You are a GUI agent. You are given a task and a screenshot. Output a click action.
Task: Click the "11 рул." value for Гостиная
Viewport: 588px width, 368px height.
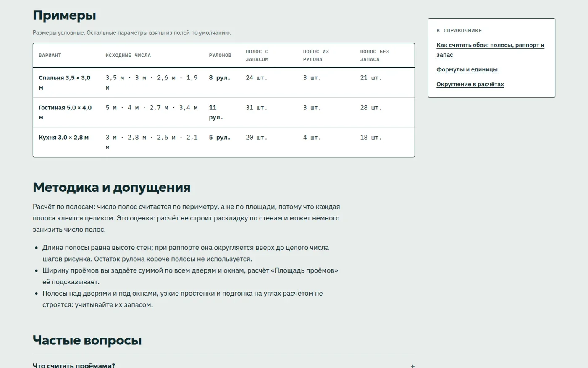216,113
